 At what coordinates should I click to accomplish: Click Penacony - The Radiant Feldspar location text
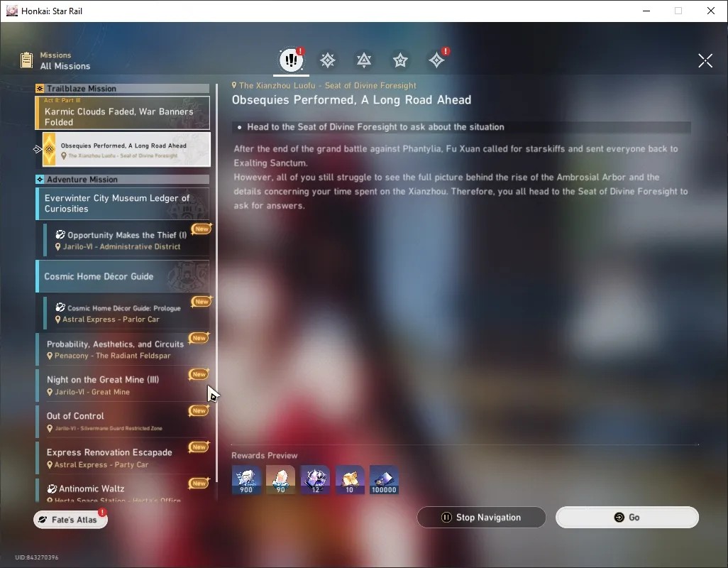(112, 356)
